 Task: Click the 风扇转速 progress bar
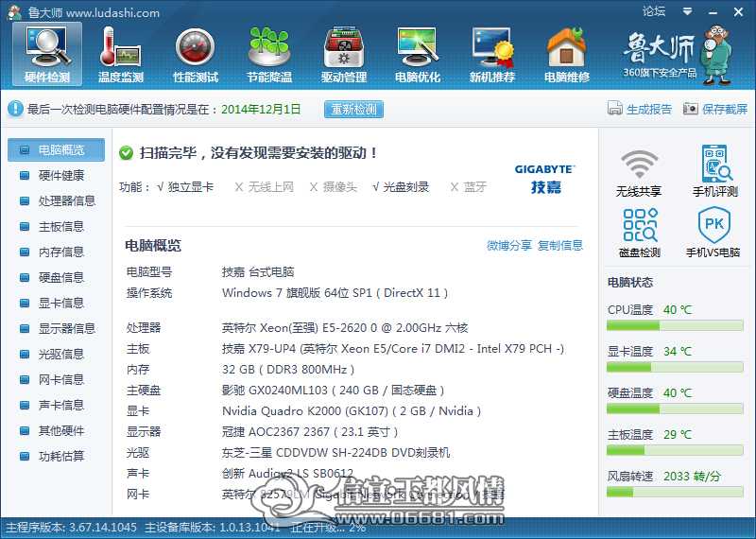tap(675, 493)
